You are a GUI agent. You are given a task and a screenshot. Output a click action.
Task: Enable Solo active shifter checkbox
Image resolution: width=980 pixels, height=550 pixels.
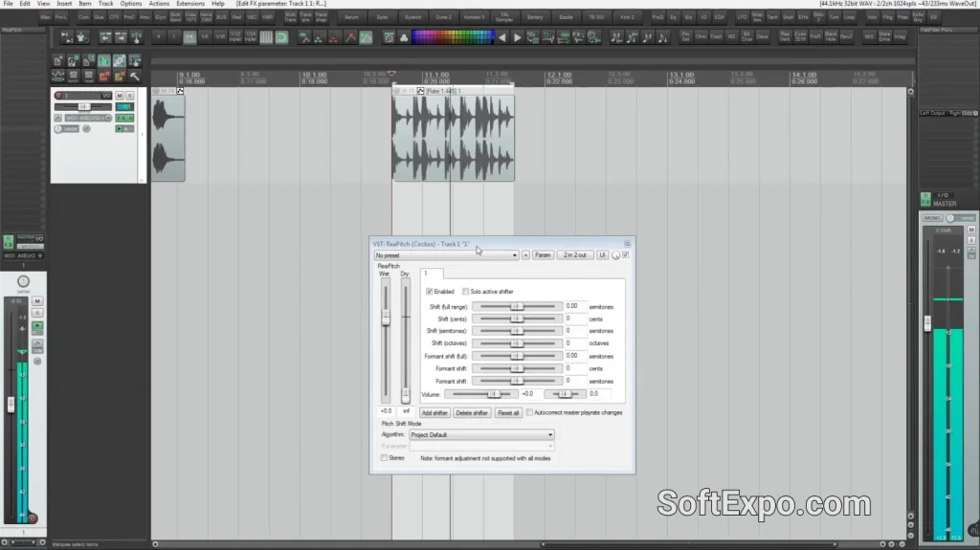pos(466,291)
